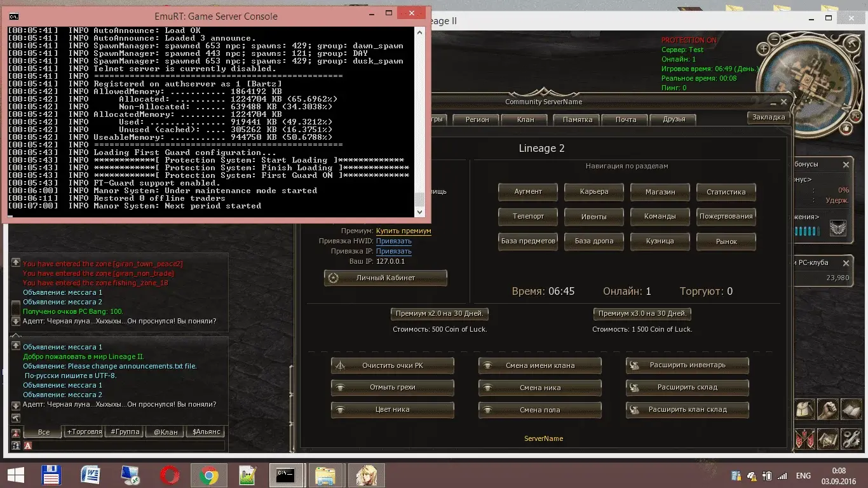Open the minimap top-right tool icon
The image size is (868, 488).
click(x=853, y=43)
